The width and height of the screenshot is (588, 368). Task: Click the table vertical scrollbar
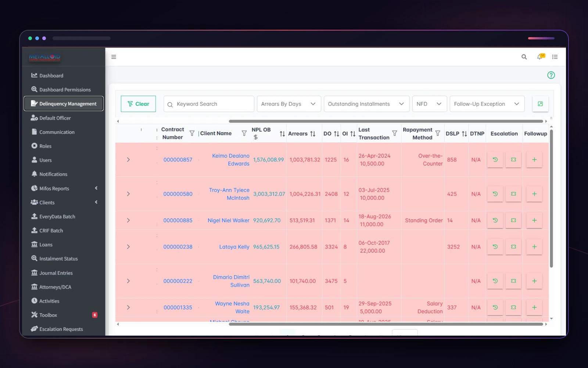coord(551,199)
